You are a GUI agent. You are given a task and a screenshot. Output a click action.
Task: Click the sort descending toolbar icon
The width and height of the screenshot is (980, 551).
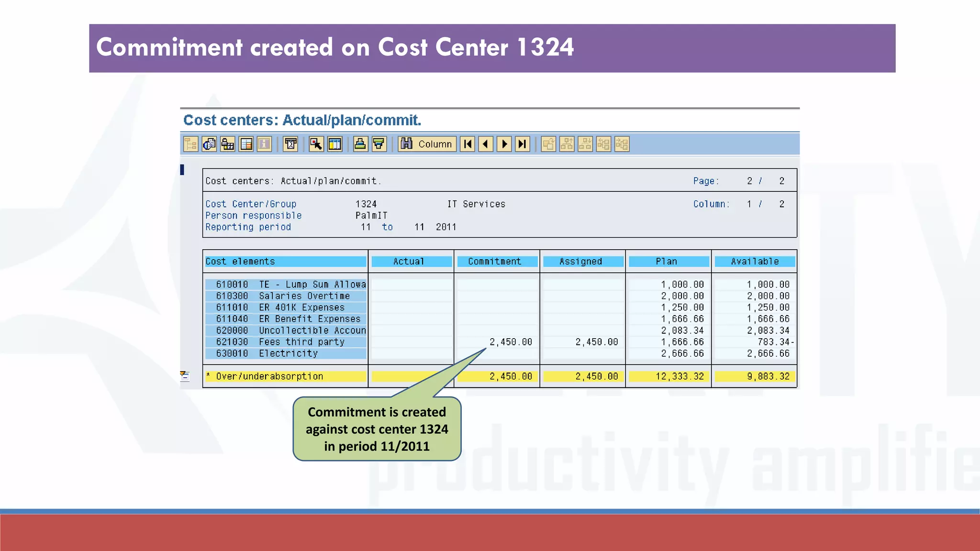pyautogui.click(x=379, y=144)
